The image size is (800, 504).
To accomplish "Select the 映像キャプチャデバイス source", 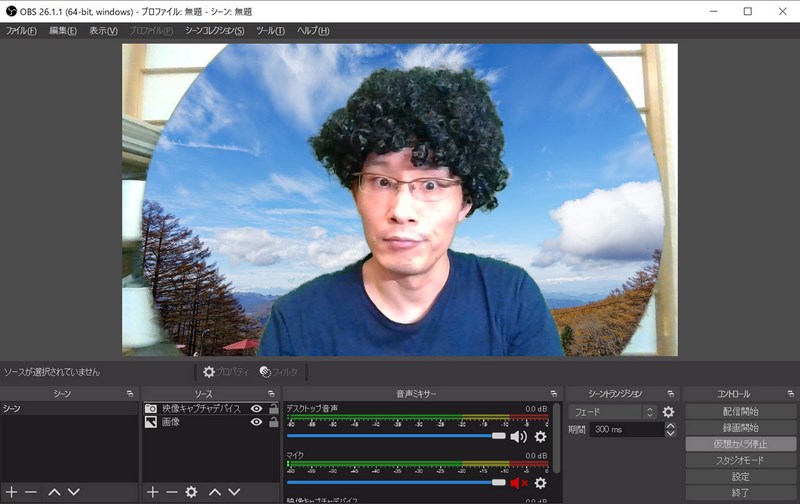I will point(202,409).
